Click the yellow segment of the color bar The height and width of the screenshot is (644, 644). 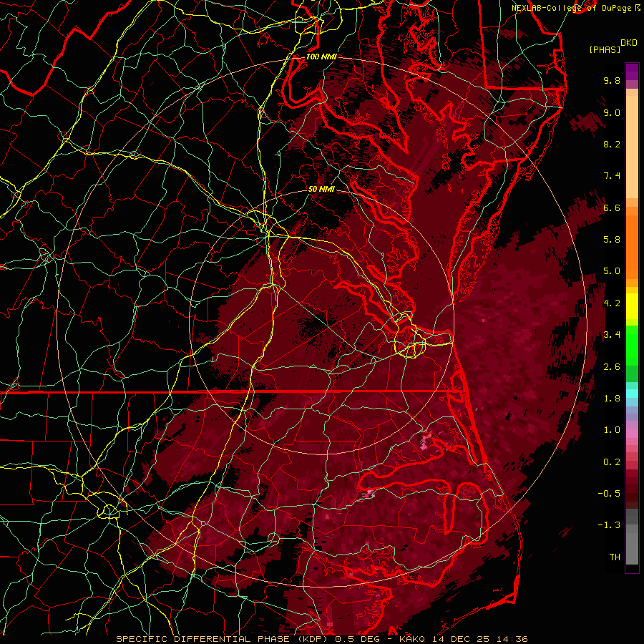[x=632, y=306]
